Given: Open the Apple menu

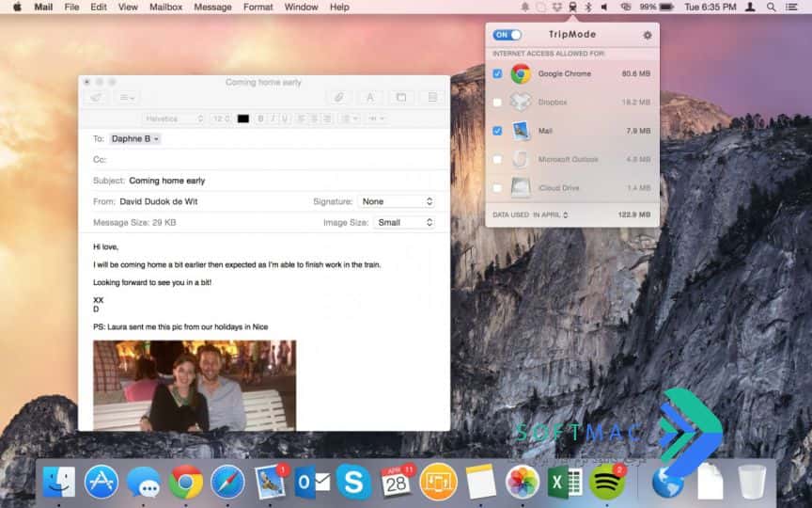Looking at the screenshot, I should (17, 7).
